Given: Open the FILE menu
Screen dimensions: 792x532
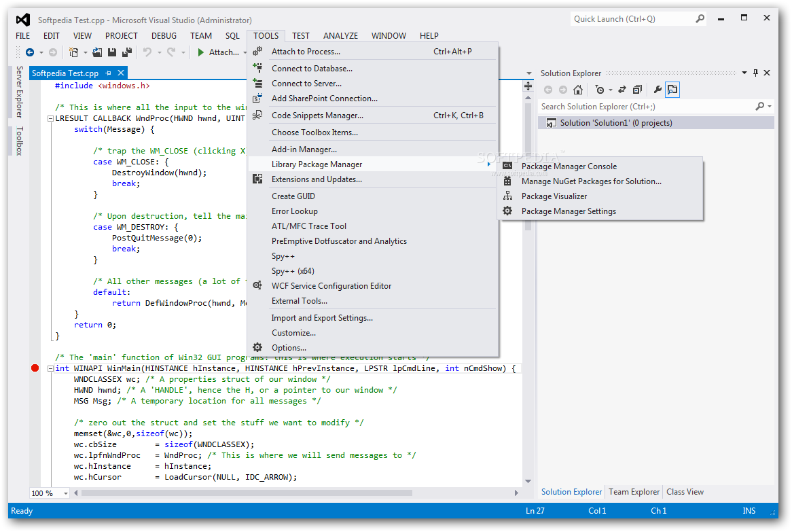Looking at the screenshot, I should [22, 36].
